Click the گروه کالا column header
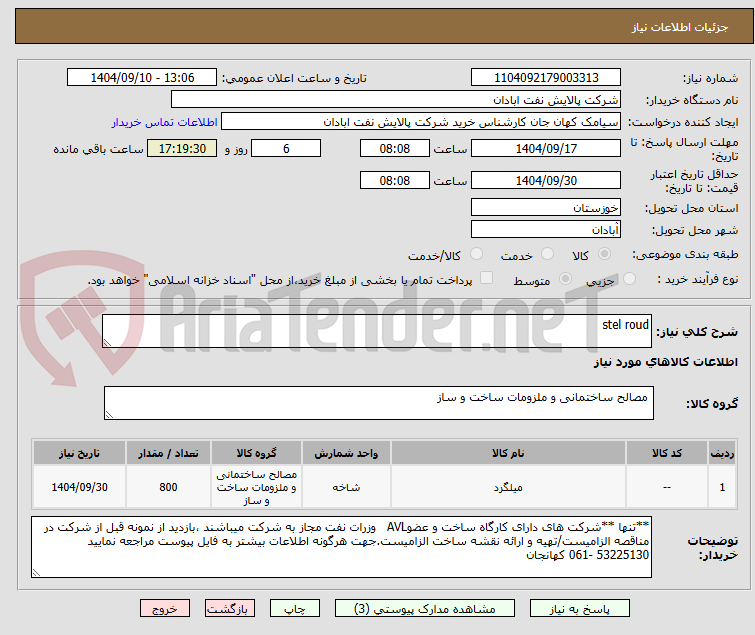Viewport: 755px width, 635px height. [x=256, y=453]
